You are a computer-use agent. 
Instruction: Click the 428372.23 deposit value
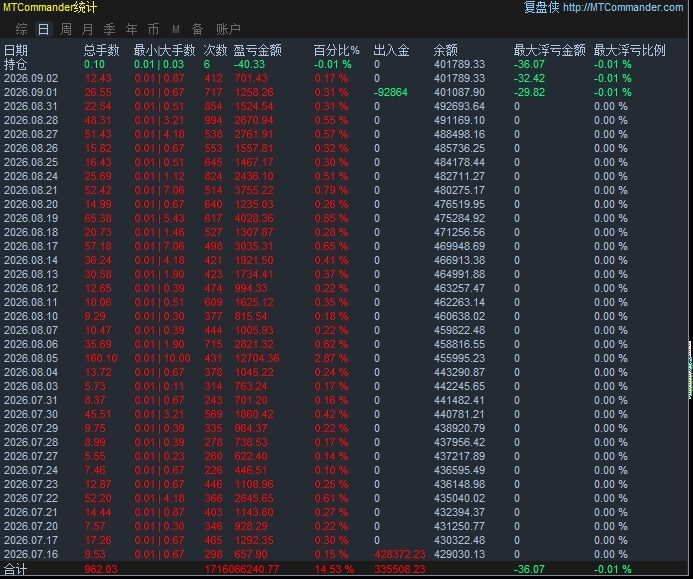[400, 554]
